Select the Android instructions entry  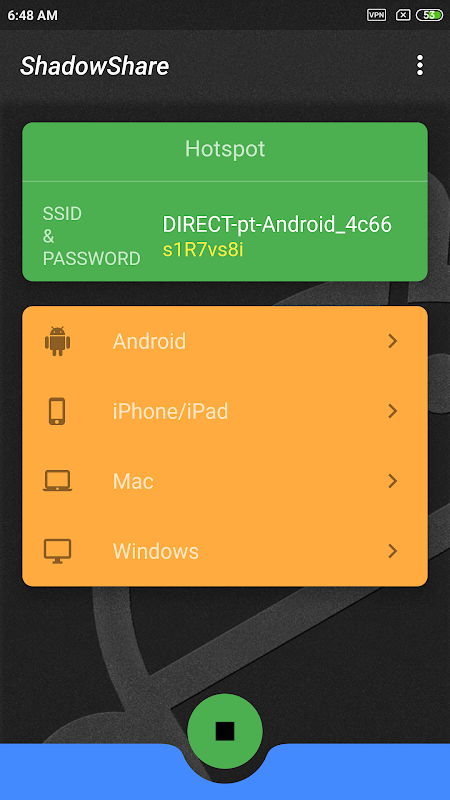point(225,341)
